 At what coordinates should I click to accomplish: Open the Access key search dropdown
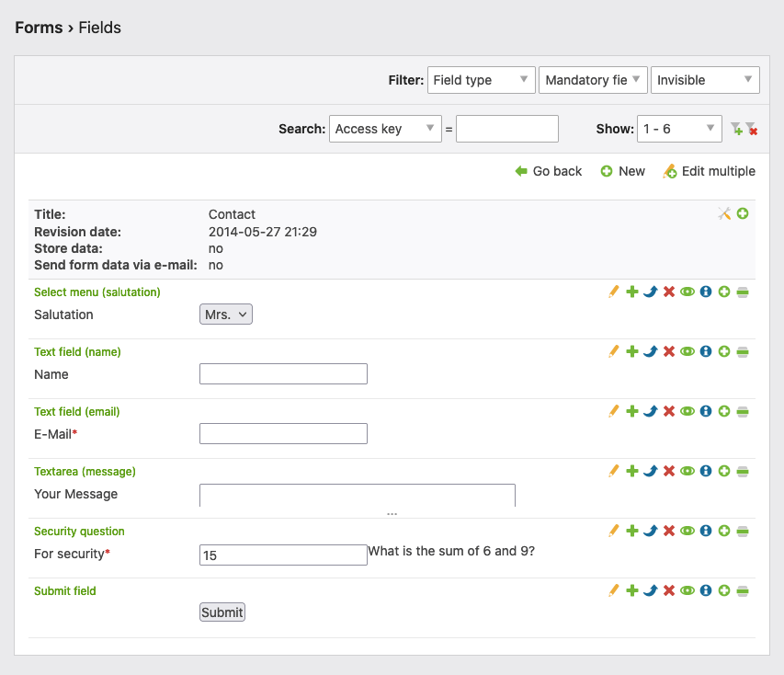[x=385, y=129]
